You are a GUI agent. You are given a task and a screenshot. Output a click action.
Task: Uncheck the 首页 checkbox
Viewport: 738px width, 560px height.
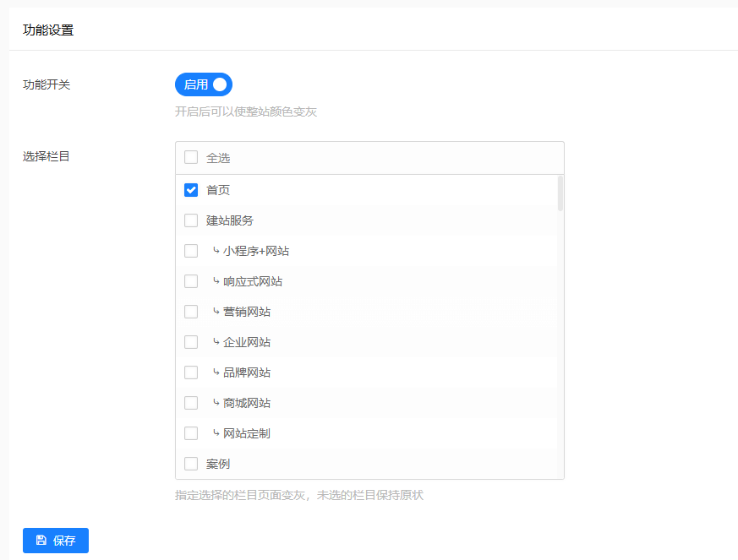[191, 190]
